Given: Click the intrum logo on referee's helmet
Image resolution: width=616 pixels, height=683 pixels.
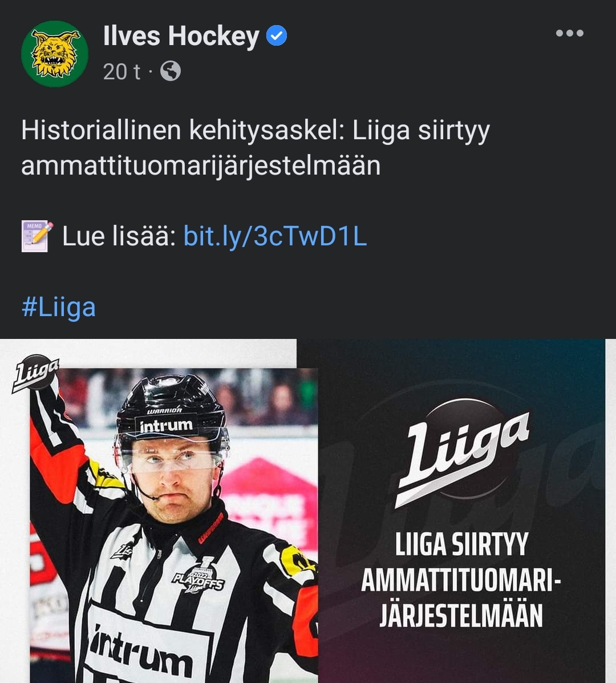Looking at the screenshot, I should coord(167,426).
